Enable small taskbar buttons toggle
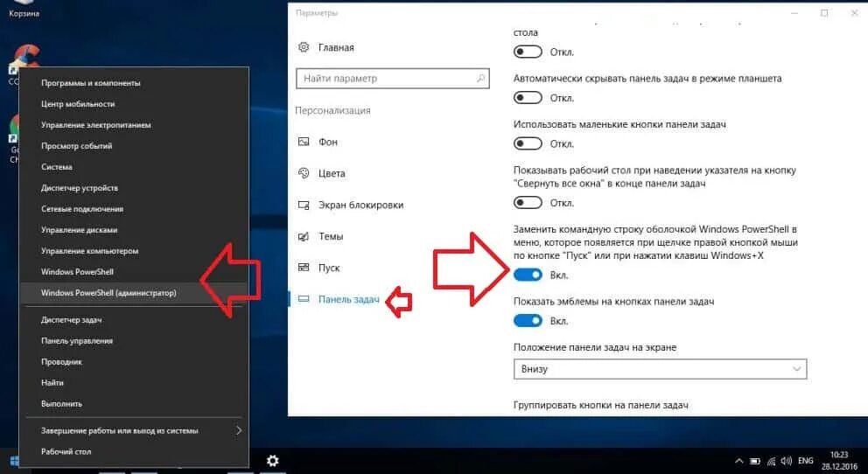Viewport: 868px width, 474px height. coord(528,143)
